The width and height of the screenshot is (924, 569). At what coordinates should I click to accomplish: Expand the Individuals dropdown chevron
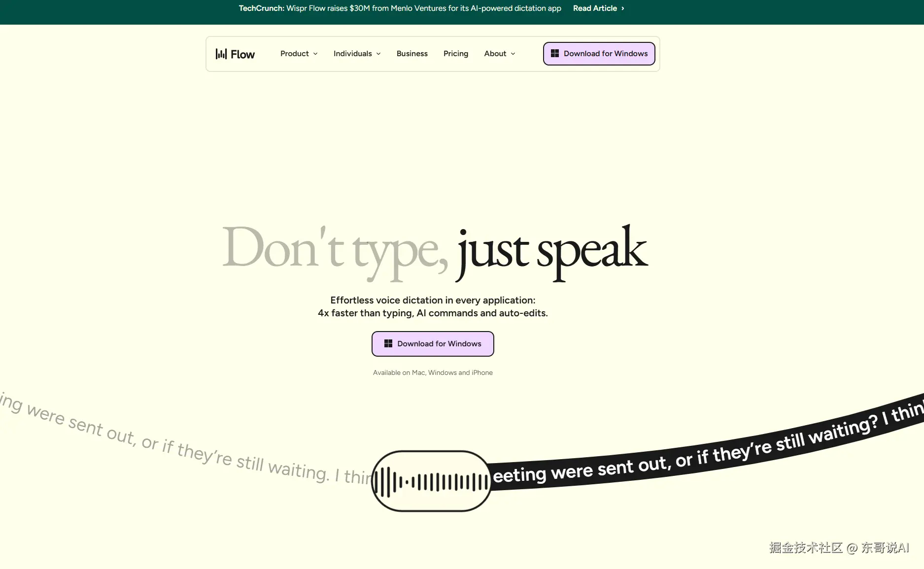378,54
